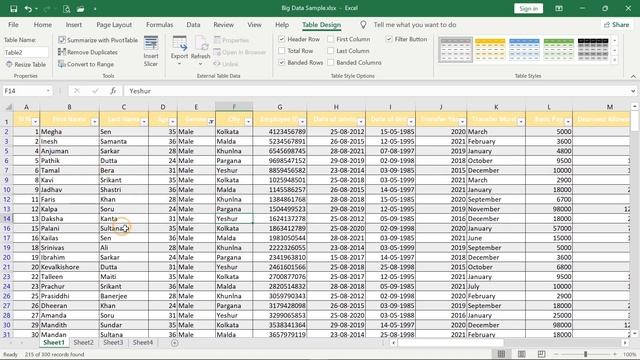Click the Save icon in title bar

pos(13,9)
